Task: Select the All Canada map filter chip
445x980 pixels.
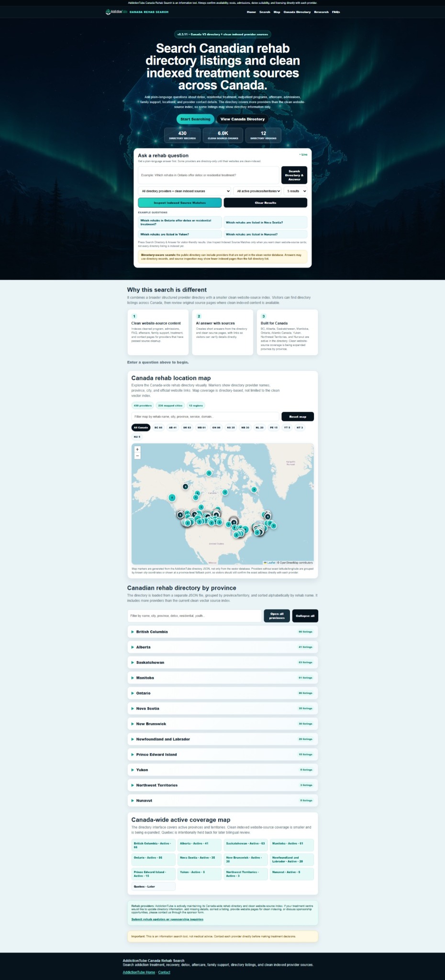Action: [141, 427]
